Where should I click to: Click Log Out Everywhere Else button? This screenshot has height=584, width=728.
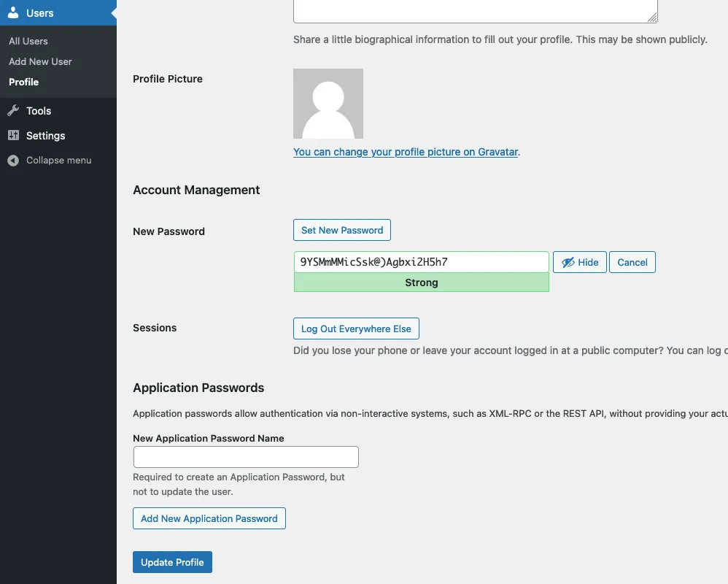pos(356,328)
